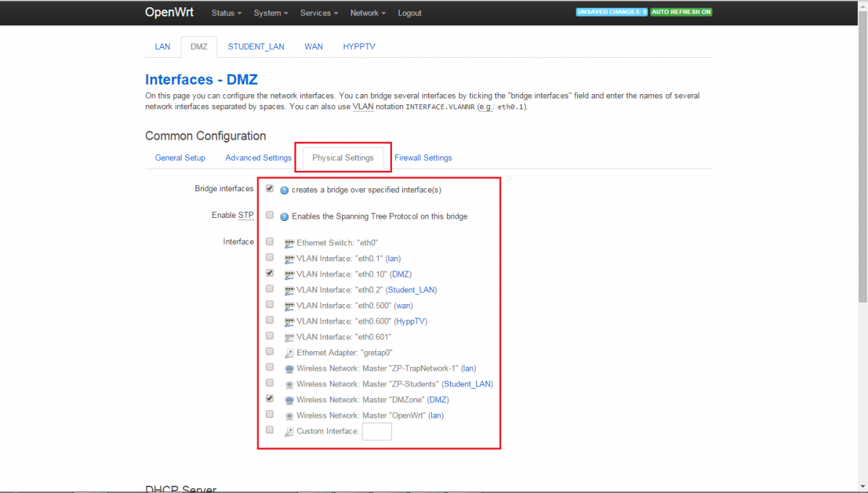The height and width of the screenshot is (493, 868).
Task: Open the Network dropdown in navbar
Action: 367,13
